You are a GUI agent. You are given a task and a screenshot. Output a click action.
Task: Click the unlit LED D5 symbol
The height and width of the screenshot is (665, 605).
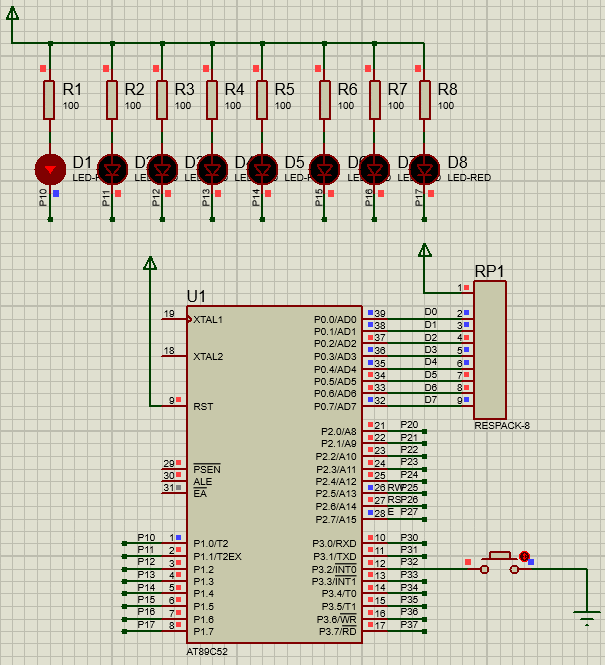[262, 170]
